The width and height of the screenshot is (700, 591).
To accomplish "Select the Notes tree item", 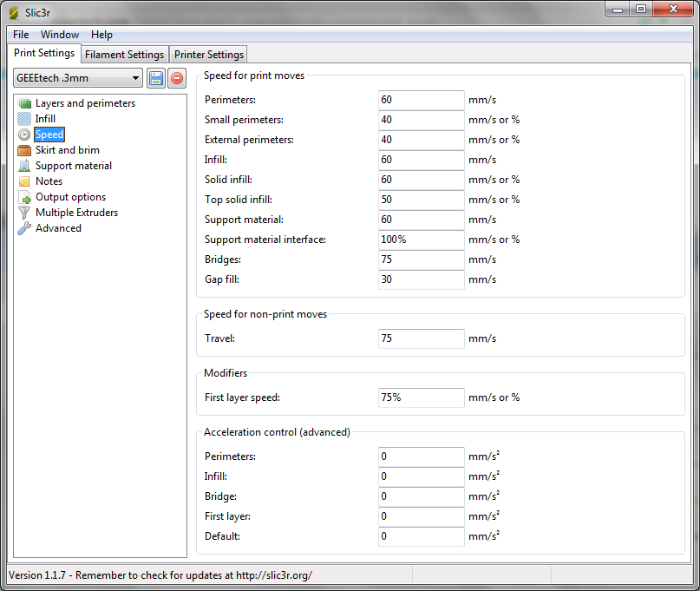I will click(x=49, y=181).
